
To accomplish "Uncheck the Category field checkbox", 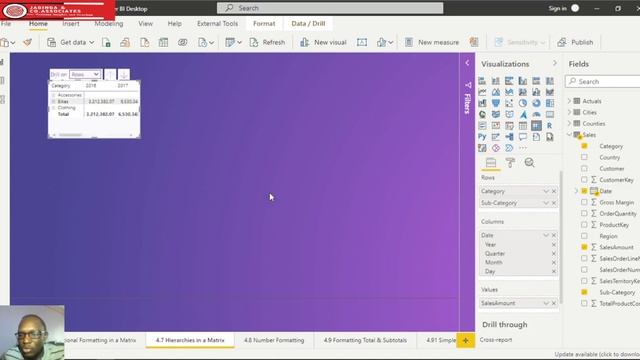I will tap(584, 146).
